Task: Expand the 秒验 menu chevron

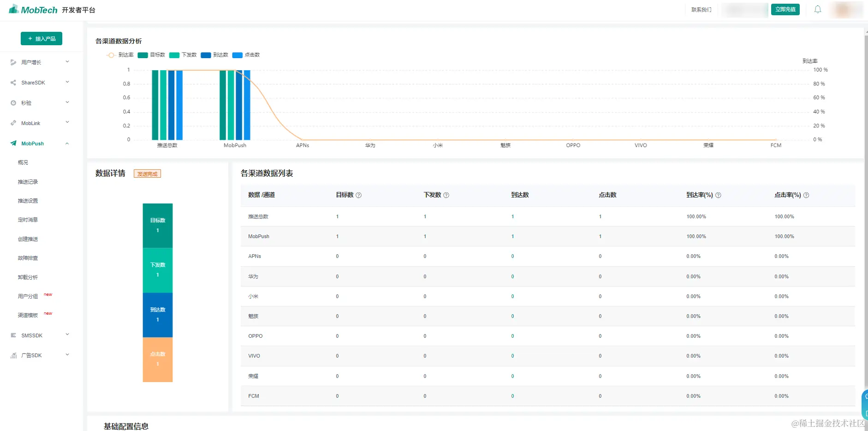Action: [x=67, y=102]
